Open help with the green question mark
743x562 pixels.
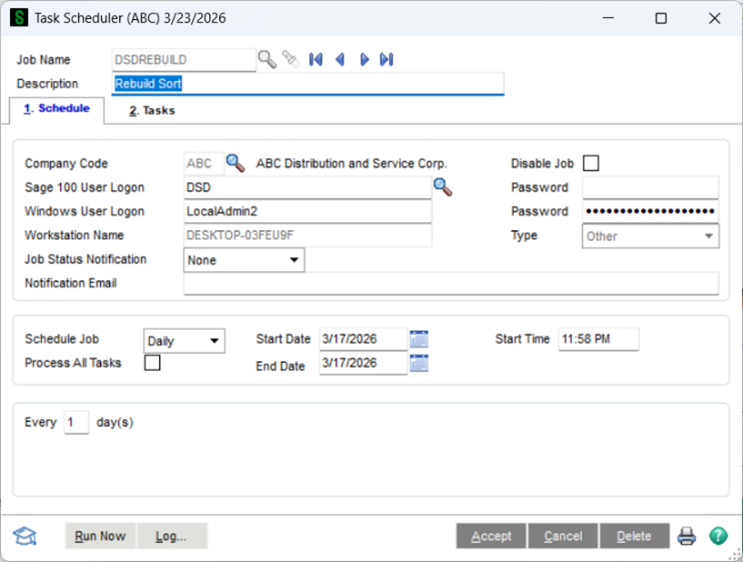(718, 536)
